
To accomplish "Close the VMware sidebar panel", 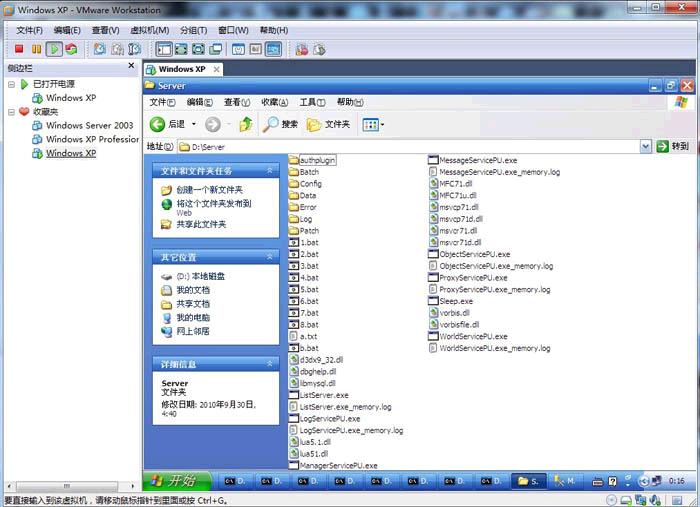I will pos(131,68).
